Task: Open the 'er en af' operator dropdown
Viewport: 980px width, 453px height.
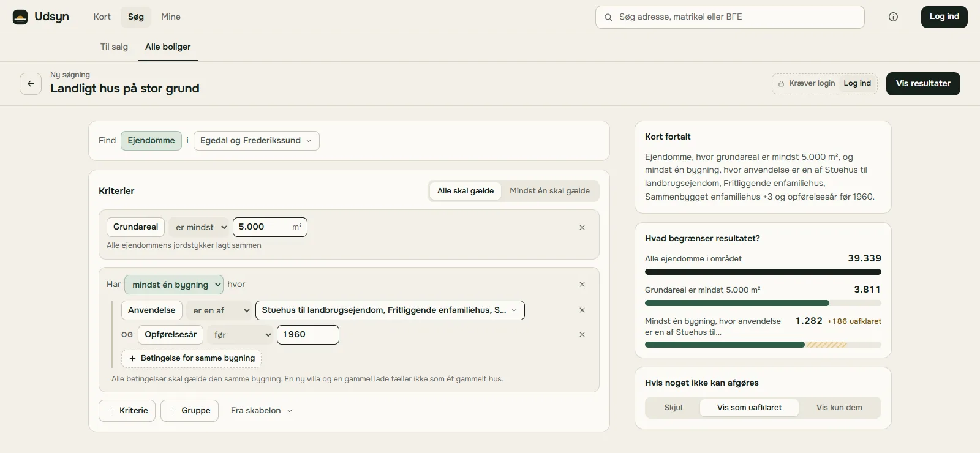Action: tap(219, 310)
